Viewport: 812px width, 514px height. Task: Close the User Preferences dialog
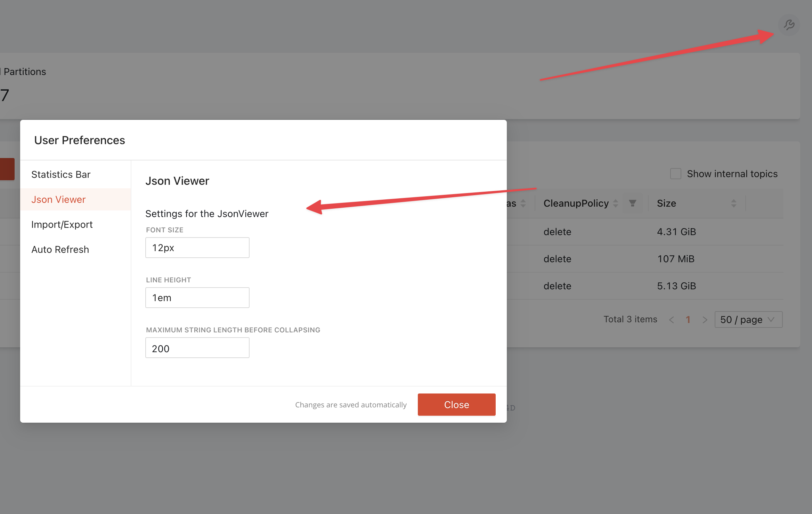coord(456,404)
